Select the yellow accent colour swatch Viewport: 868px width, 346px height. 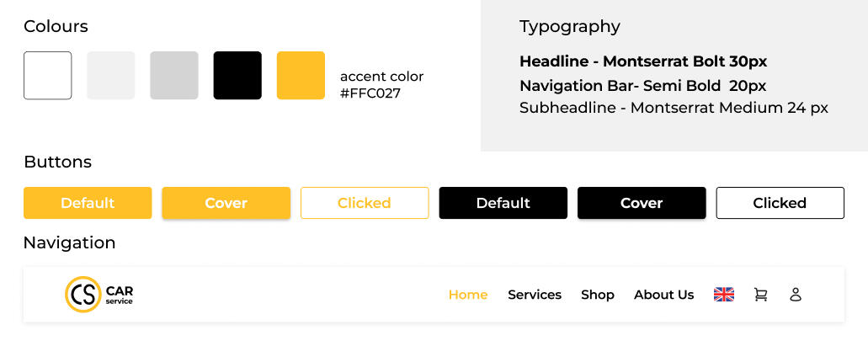[301, 76]
